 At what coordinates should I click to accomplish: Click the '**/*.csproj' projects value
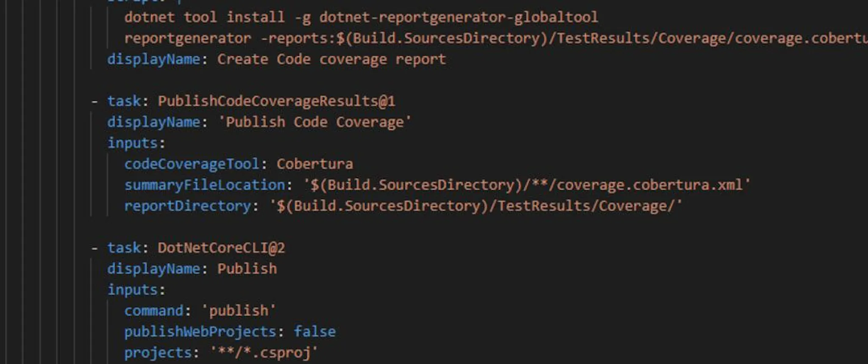[x=264, y=353]
